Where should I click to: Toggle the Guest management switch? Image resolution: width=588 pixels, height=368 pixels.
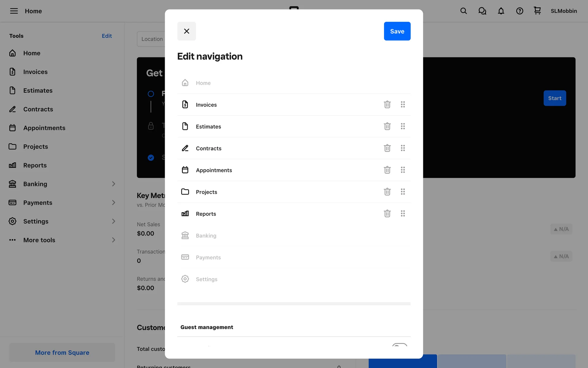tap(399, 345)
